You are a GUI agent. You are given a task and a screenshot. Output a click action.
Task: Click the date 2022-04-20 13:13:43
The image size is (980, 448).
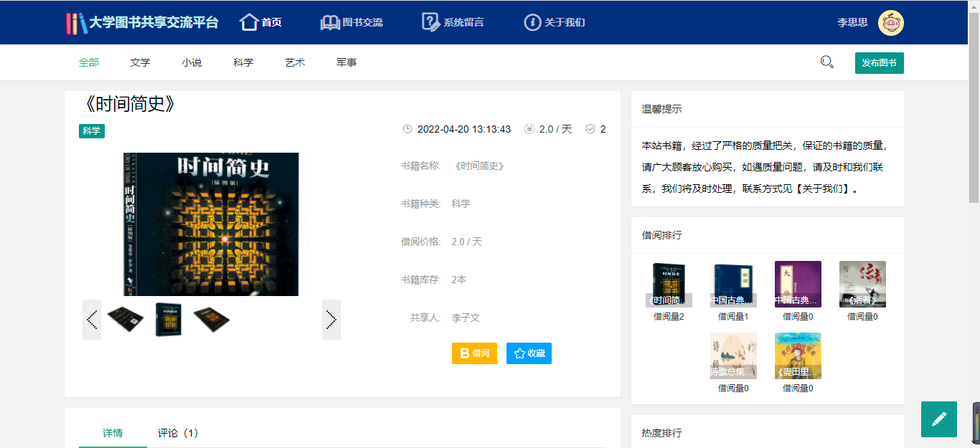(463, 129)
